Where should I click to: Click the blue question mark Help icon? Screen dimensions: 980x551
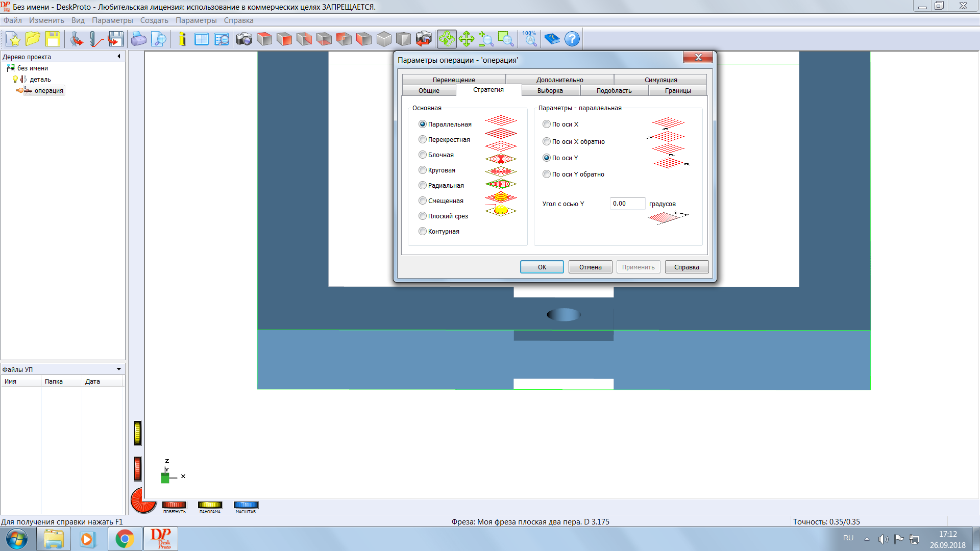tap(572, 39)
